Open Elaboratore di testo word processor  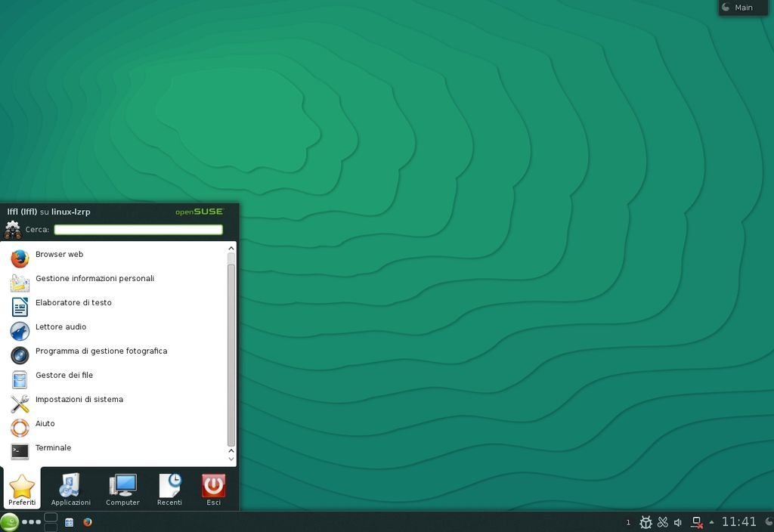[x=73, y=303]
